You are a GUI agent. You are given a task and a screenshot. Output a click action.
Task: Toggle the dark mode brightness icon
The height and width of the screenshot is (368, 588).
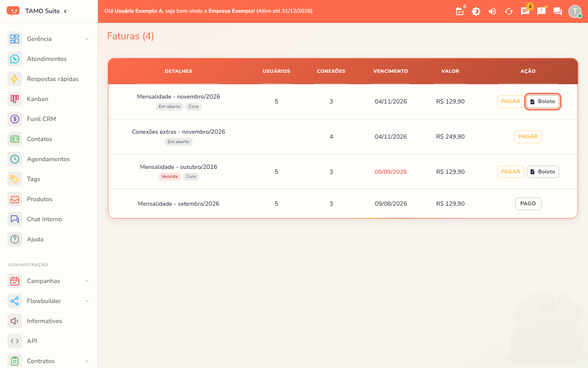tap(476, 11)
